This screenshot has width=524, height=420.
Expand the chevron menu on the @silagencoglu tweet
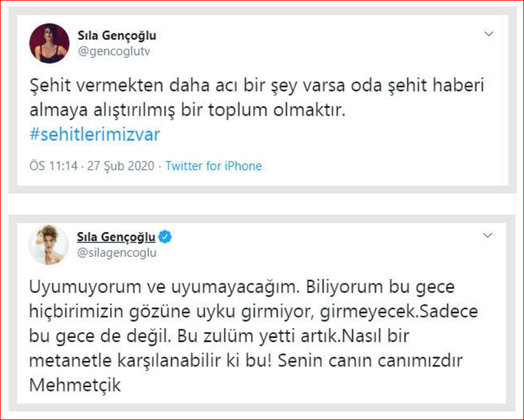coord(488,235)
